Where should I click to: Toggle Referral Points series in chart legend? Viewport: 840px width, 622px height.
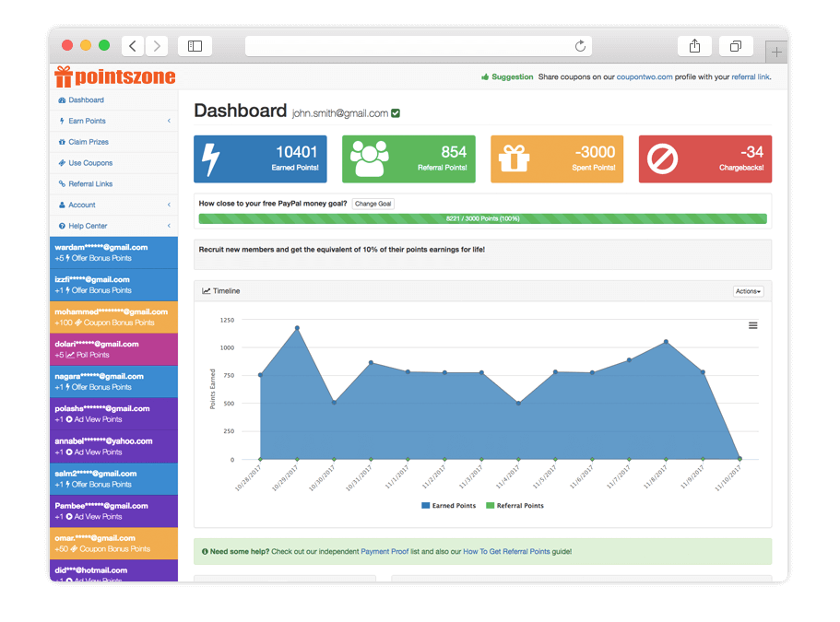(x=515, y=506)
